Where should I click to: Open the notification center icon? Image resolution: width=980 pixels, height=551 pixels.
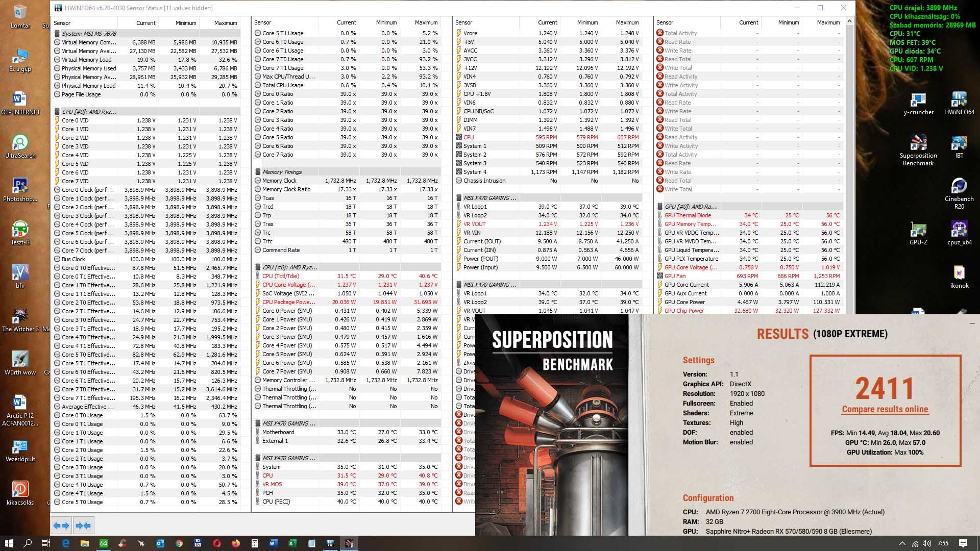click(x=963, y=543)
